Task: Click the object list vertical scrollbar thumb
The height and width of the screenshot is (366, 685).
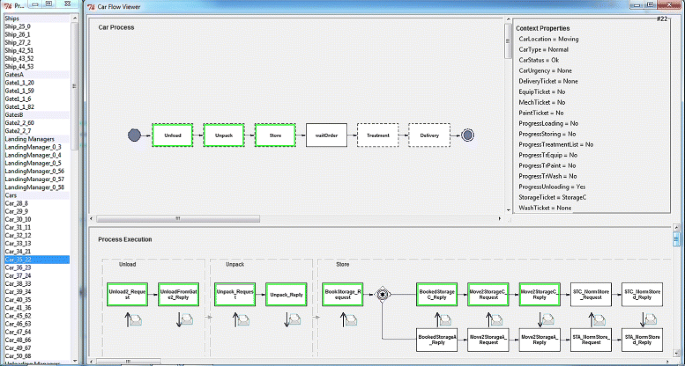Action: pyautogui.click(x=74, y=86)
